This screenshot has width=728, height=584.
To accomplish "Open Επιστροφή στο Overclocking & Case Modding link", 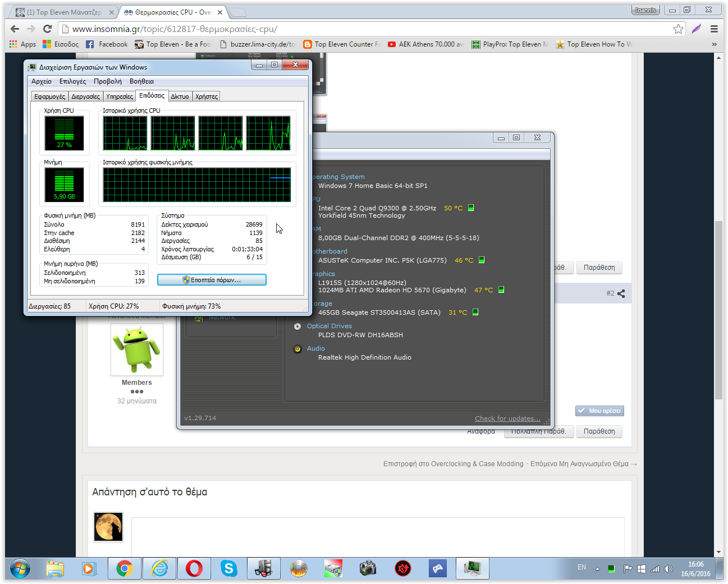I will click(453, 464).
